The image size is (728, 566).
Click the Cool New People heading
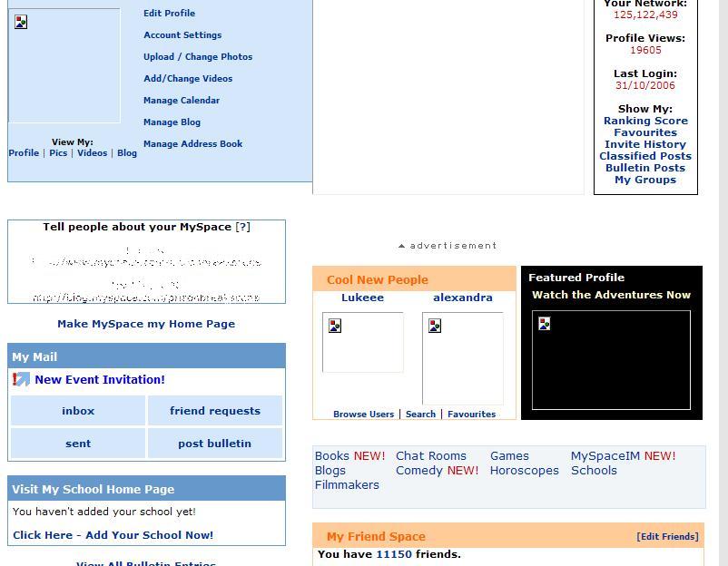click(x=378, y=279)
